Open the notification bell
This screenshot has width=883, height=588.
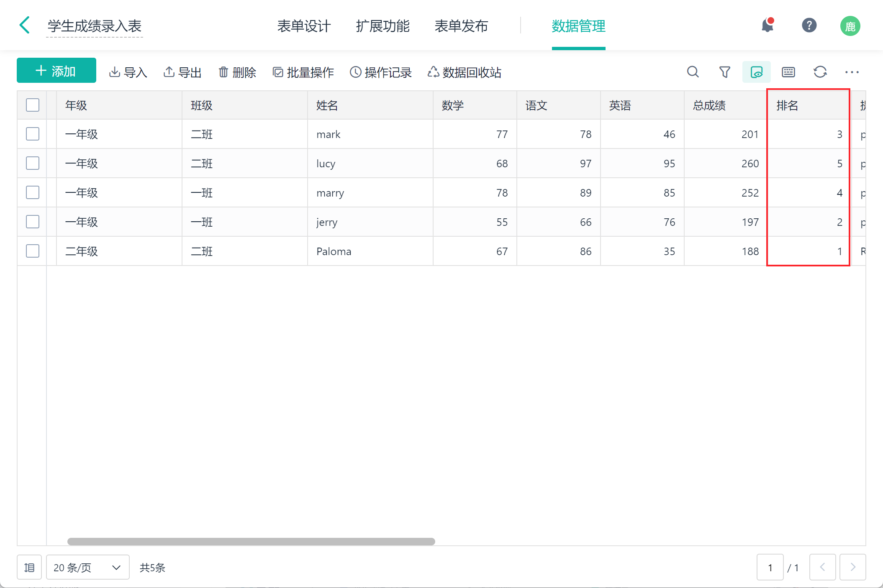click(x=767, y=26)
